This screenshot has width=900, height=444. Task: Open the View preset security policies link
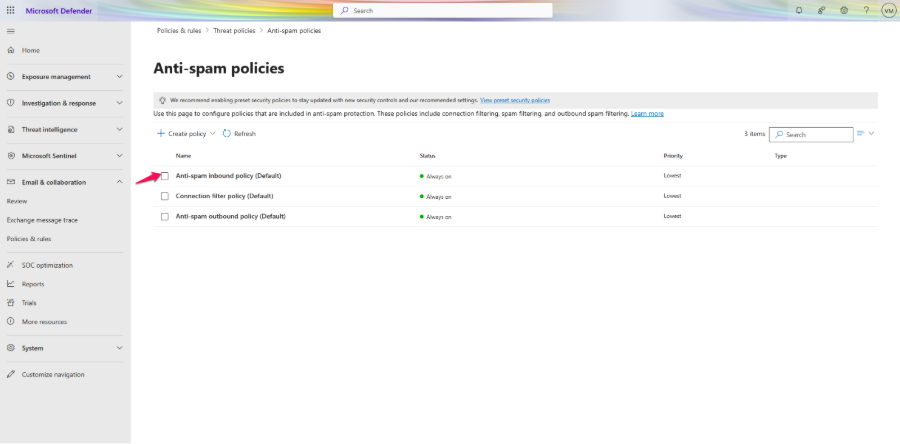click(x=514, y=100)
